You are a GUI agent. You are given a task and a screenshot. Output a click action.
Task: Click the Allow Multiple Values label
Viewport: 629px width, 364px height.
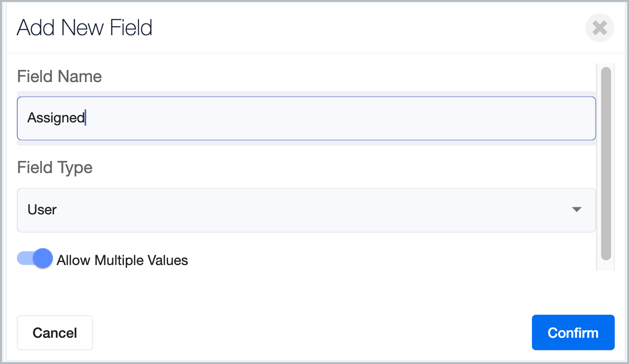point(122,260)
